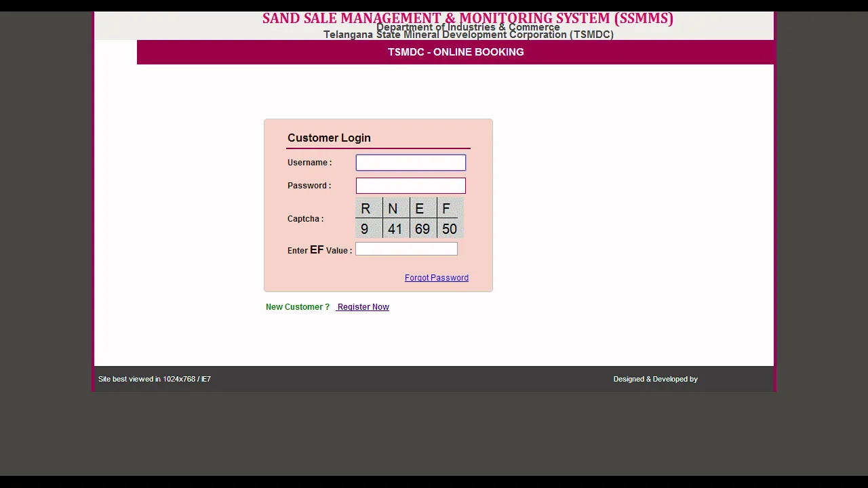Click the Username : label
The image size is (868, 488).
pos(310,163)
